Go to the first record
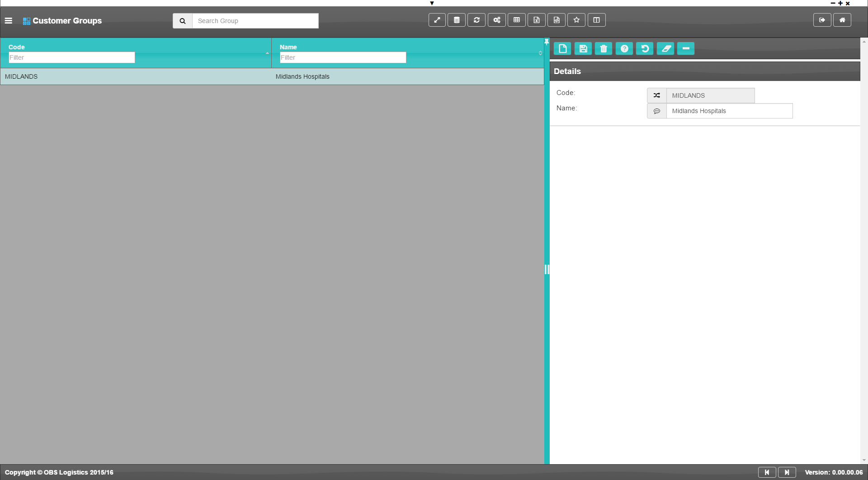This screenshot has width=868, height=480. coord(767,472)
